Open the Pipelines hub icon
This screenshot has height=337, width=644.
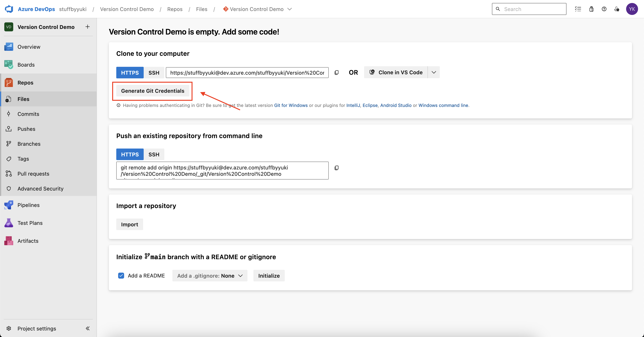9,205
